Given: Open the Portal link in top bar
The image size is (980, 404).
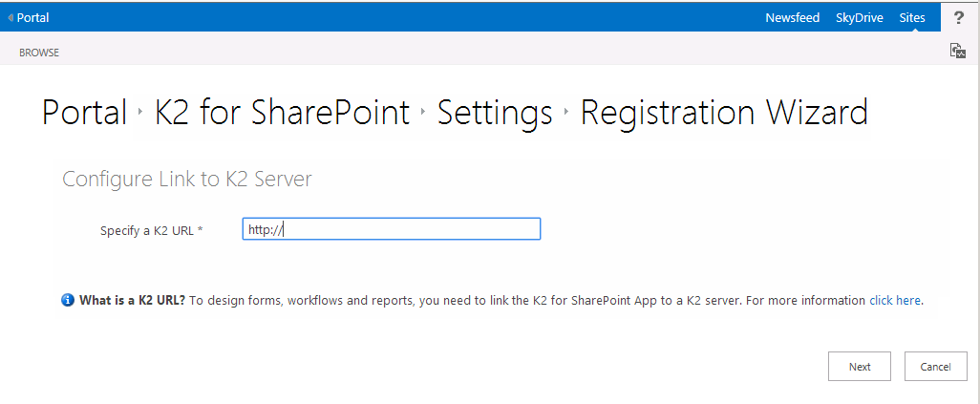Looking at the screenshot, I should click(x=32, y=17).
